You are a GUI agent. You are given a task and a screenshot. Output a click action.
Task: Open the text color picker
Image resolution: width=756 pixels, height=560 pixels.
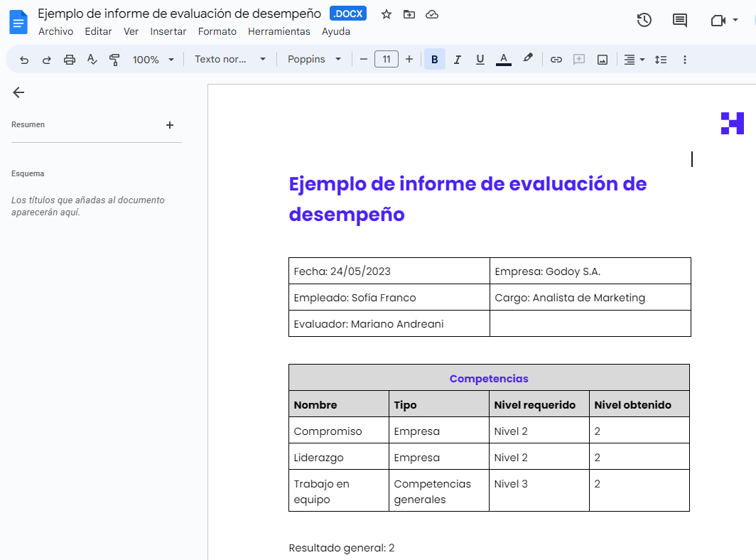[503, 59]
